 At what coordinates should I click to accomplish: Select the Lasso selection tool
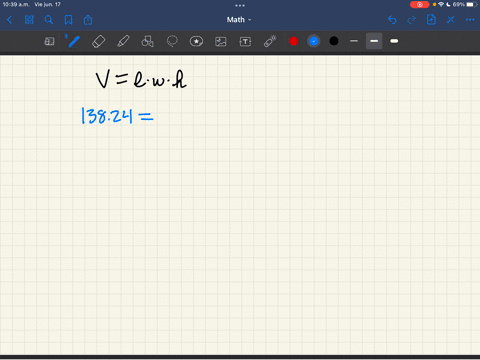pyautogui.click(x=172, y=41)
